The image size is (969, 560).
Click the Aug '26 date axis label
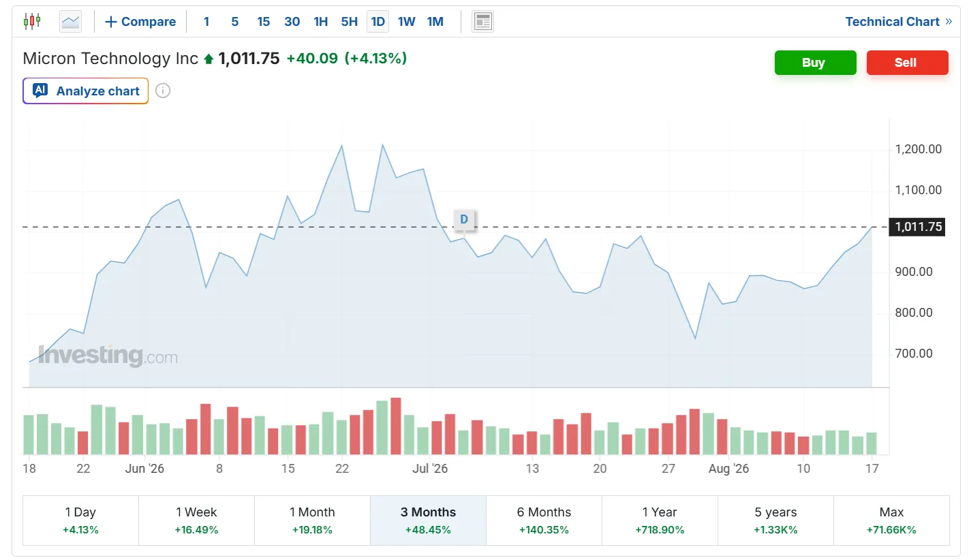pos(728,469)
